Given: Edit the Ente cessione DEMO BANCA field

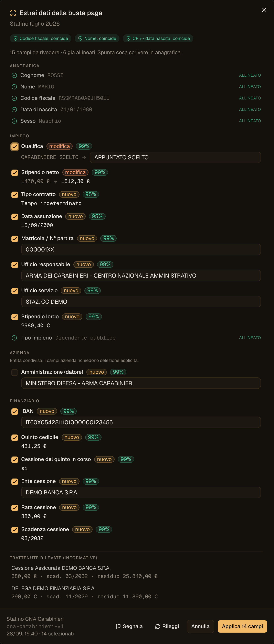Looking at the screenshot, I should coord(141,492).
